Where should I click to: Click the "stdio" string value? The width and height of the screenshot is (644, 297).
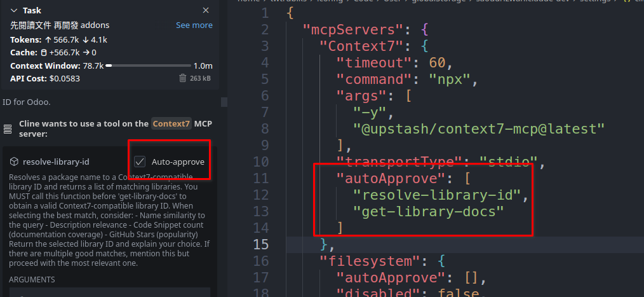click(507, 162)
